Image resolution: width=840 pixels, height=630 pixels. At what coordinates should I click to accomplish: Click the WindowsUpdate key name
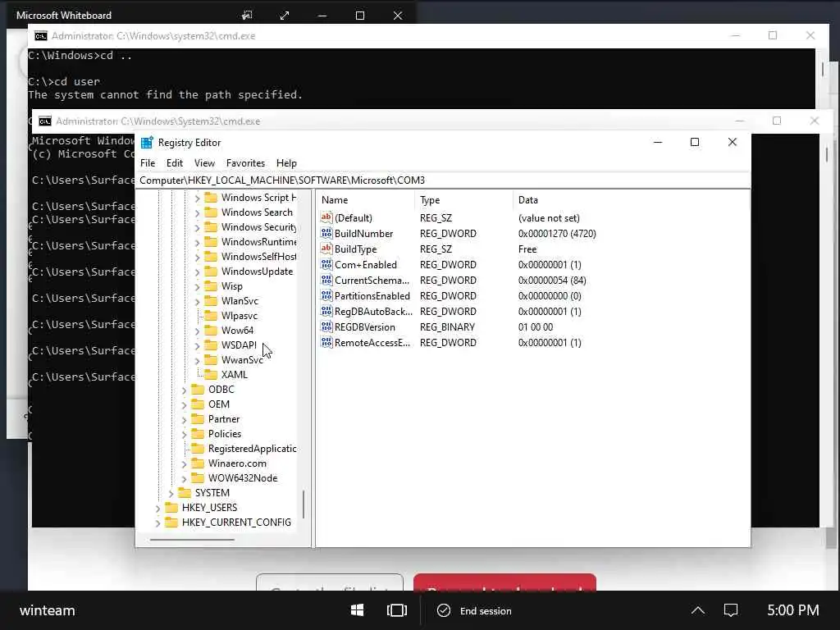click(257, 272)
